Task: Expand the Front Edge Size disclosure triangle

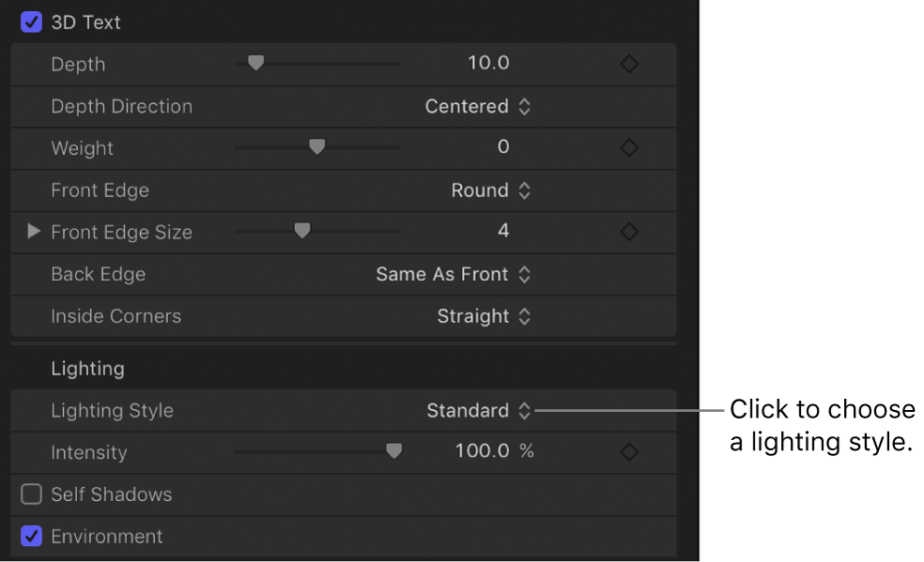Action: coord(34,232)
